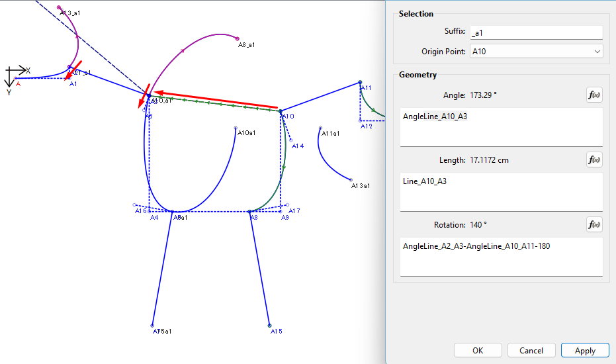Expand the Origin Point dropdown
The width and height of the screenshot is (616, 364).
(x=536, y=52)
